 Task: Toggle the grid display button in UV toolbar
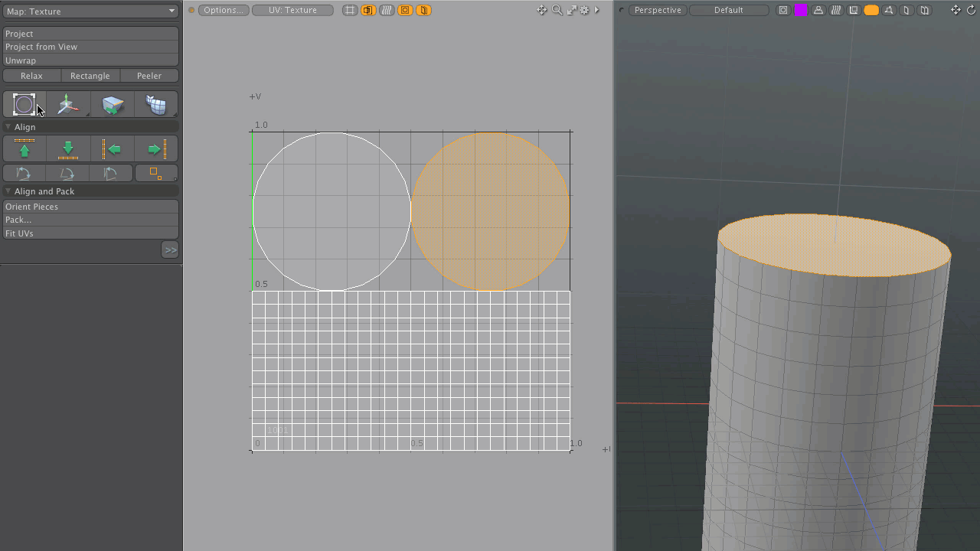point(350,10)
